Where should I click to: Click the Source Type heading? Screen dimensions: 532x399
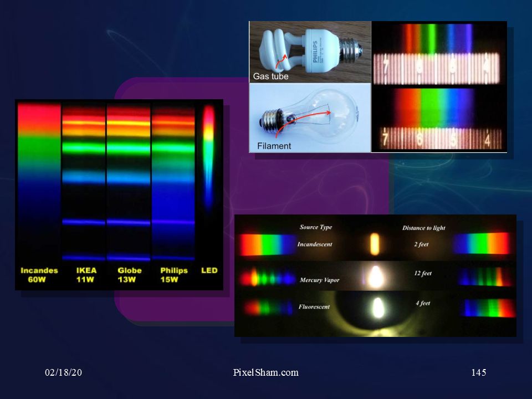tap(315, 227)
